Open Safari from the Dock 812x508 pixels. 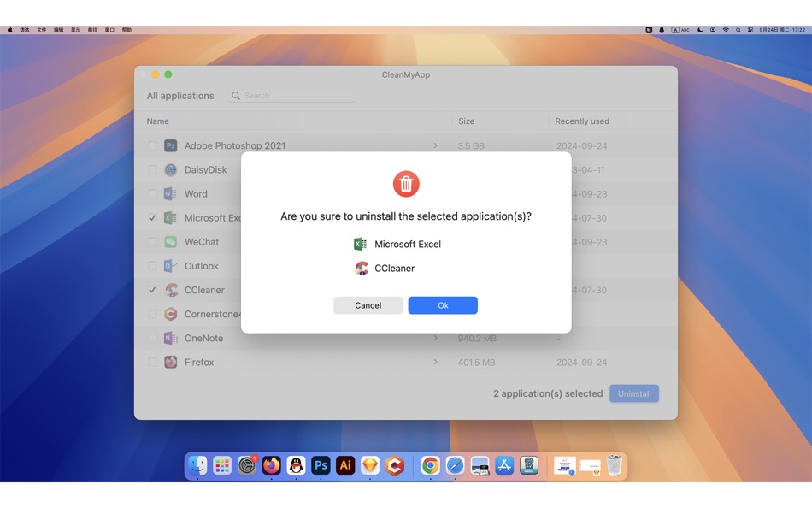click(456, 465)
